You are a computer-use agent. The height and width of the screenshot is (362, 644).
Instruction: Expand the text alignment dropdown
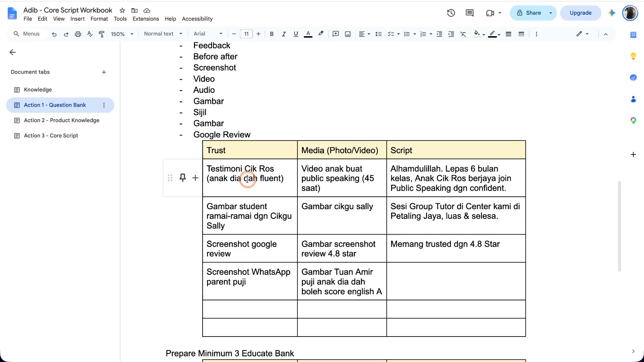pos(364,34)
